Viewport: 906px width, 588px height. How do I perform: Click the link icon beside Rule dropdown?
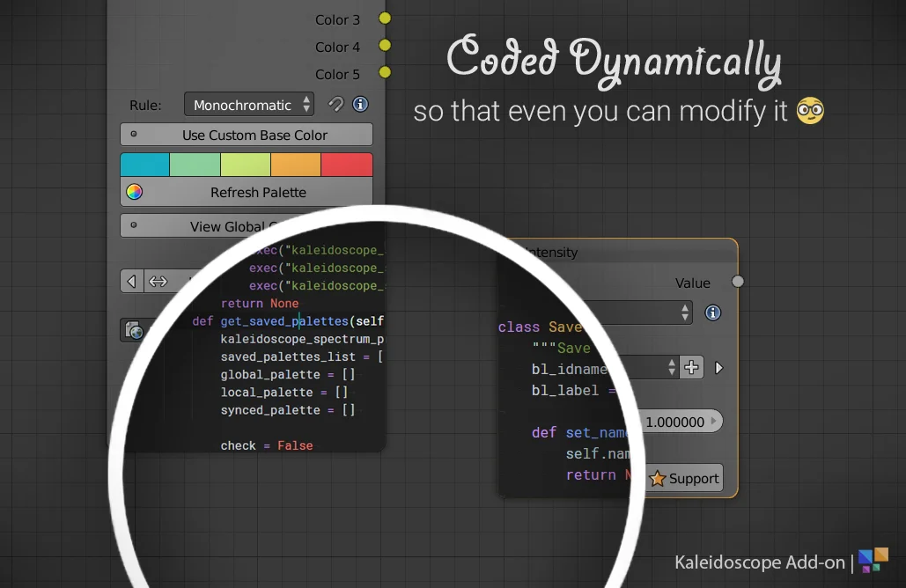335,105
